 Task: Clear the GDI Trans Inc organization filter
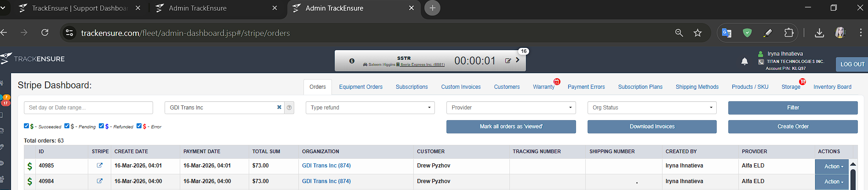(x=279, y=107)
